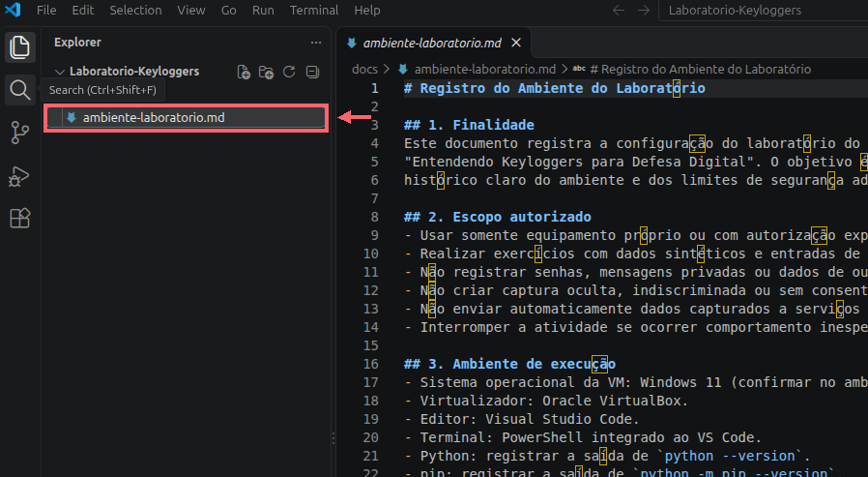
Task: Click line starting 'Sistema operacional da VM'
Action: point(635,382)
